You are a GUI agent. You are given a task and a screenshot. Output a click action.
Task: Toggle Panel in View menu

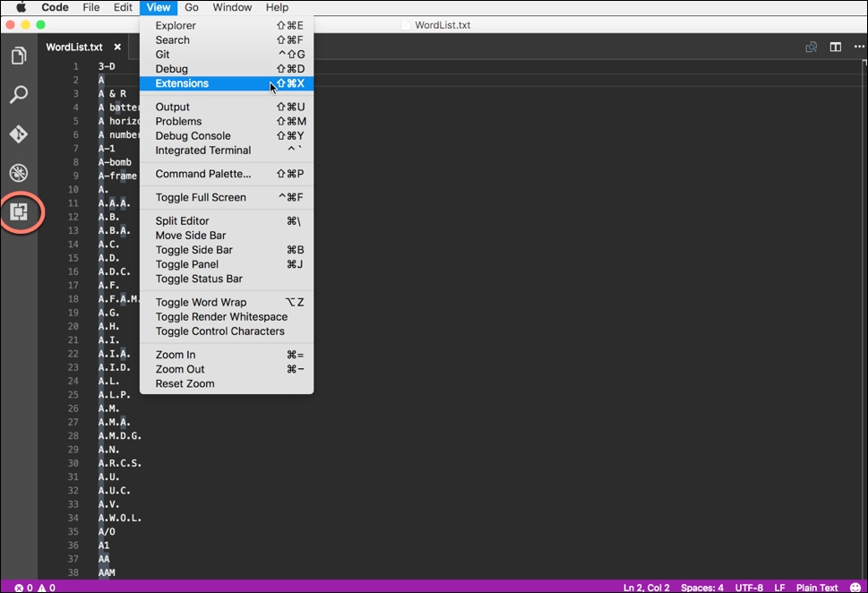227,264
